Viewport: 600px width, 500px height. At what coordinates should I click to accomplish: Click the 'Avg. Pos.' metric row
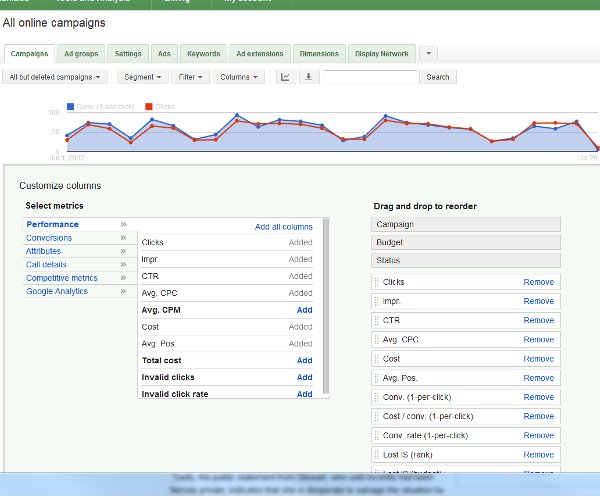(227, 344)
